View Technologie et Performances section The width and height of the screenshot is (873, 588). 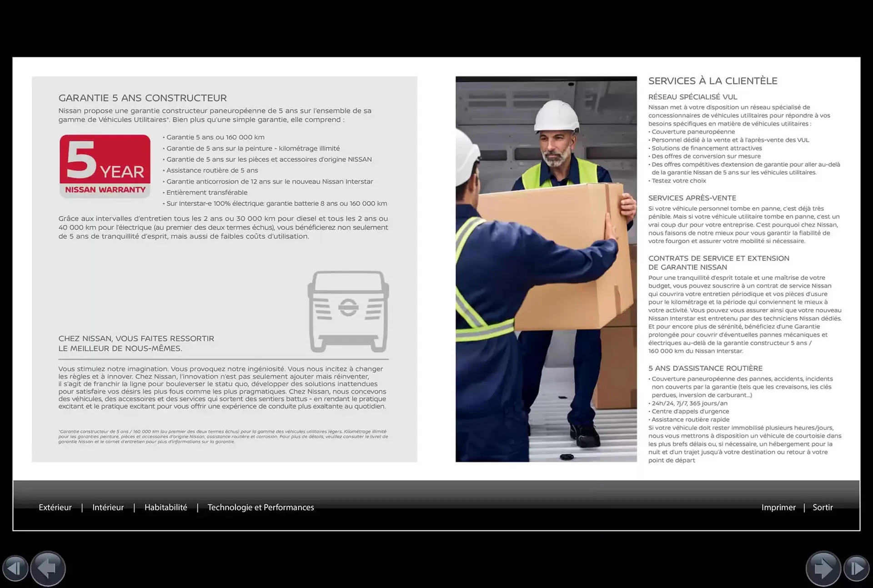(x=261, y=507)
